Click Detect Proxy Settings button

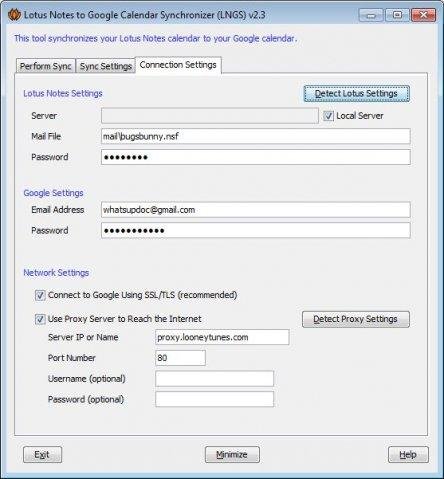(x=356, y=319)
